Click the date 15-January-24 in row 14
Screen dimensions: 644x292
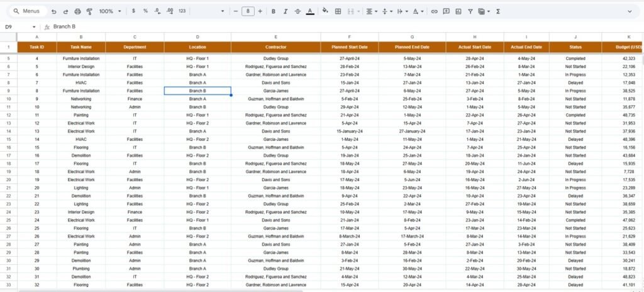pyautogui.click(x=350, y=131)
